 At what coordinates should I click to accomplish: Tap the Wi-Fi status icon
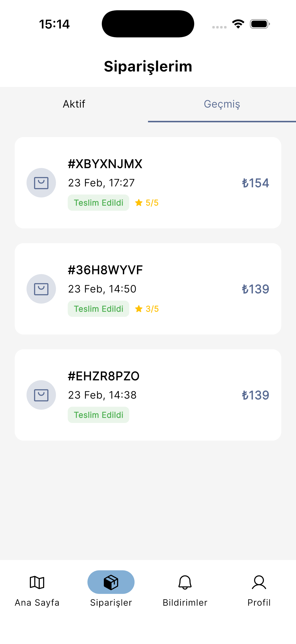238,24
